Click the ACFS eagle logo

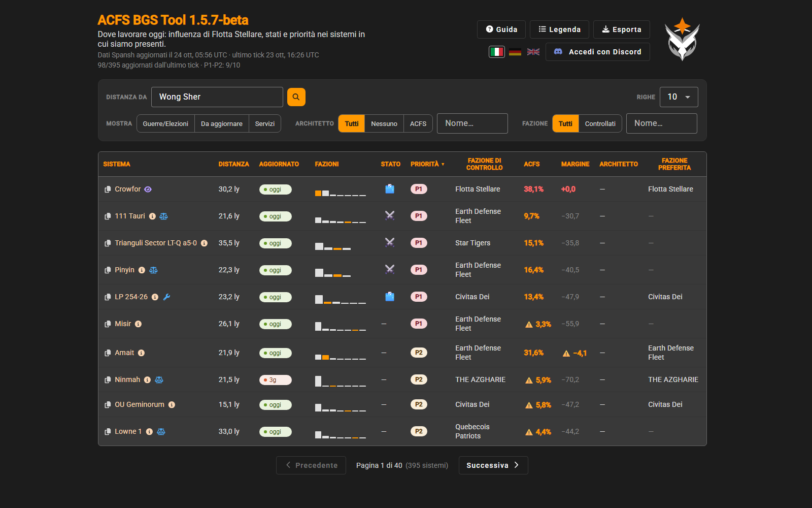pos(683,39)
